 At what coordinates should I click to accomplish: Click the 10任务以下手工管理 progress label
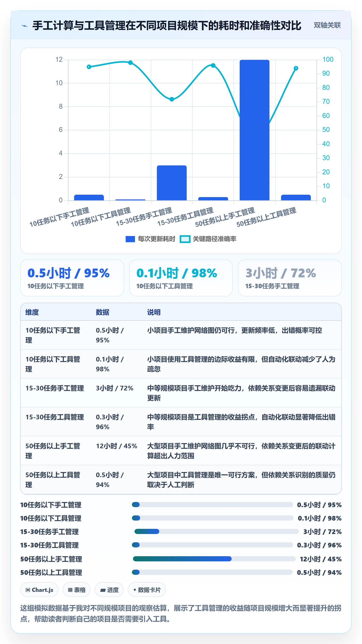pyautogui.click(x=51, y=505)
